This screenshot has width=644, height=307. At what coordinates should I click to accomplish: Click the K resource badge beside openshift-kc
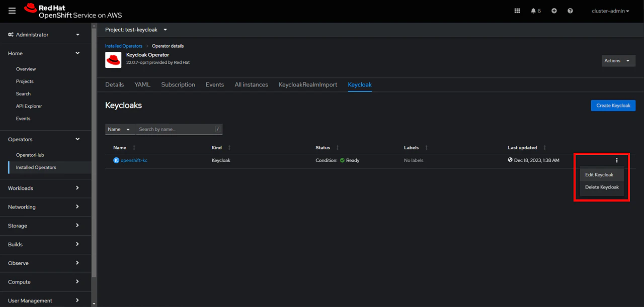pos(116,160)
